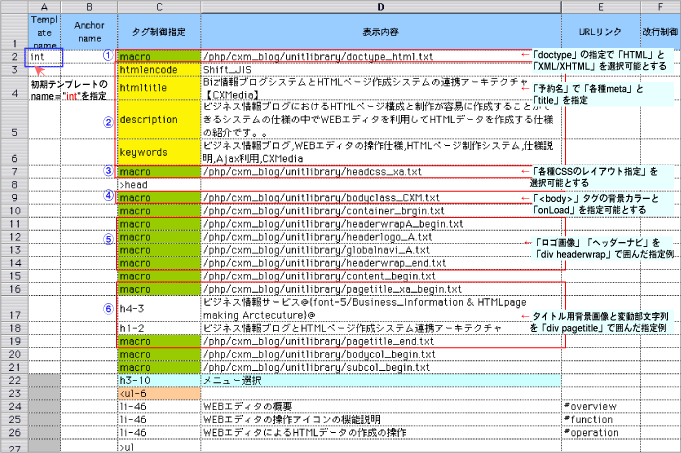The height and width of the screenshot is (453, 681).
Task: Select the bodyclass_CXM.txt path cell
Action: [x=381, y=198]
